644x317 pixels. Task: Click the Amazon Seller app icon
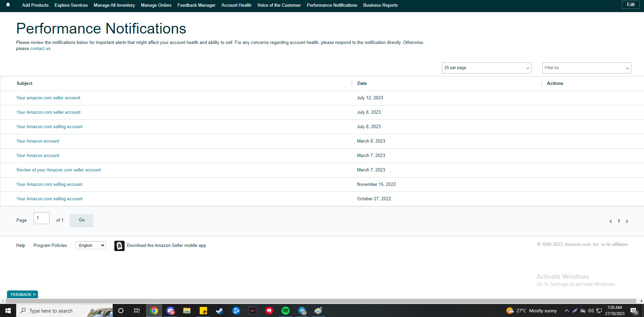point(119,246)
